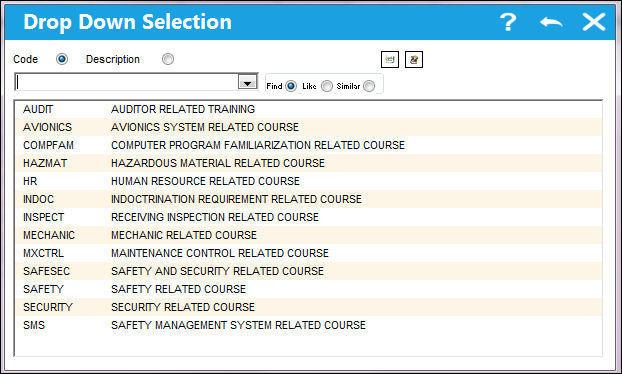Select the SAFETY code entry

tap(44, 289)
